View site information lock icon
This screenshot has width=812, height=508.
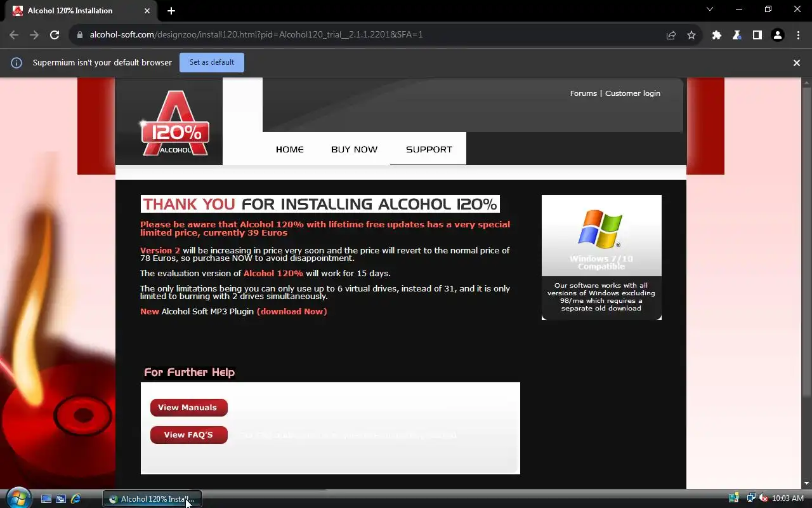click(x=79, y=35)
